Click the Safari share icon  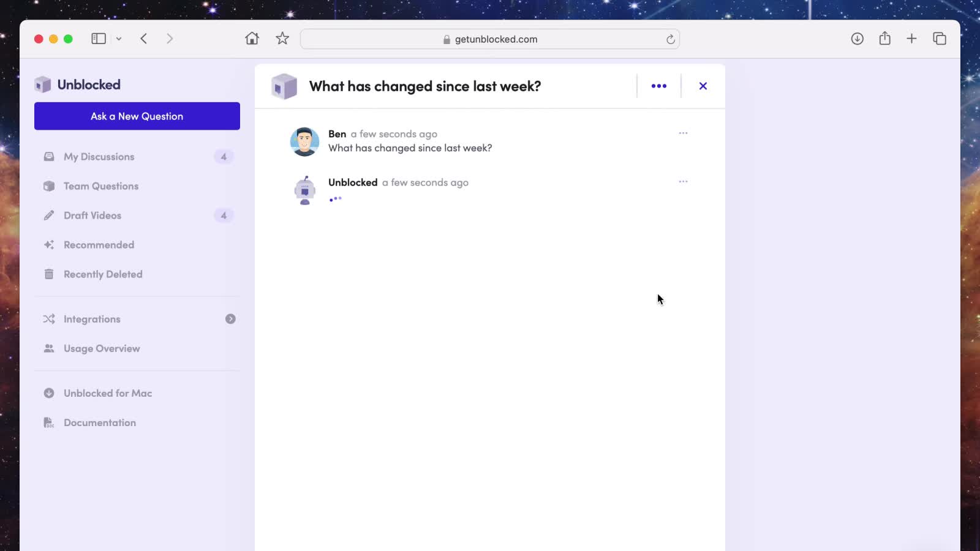tap(884, 39)
